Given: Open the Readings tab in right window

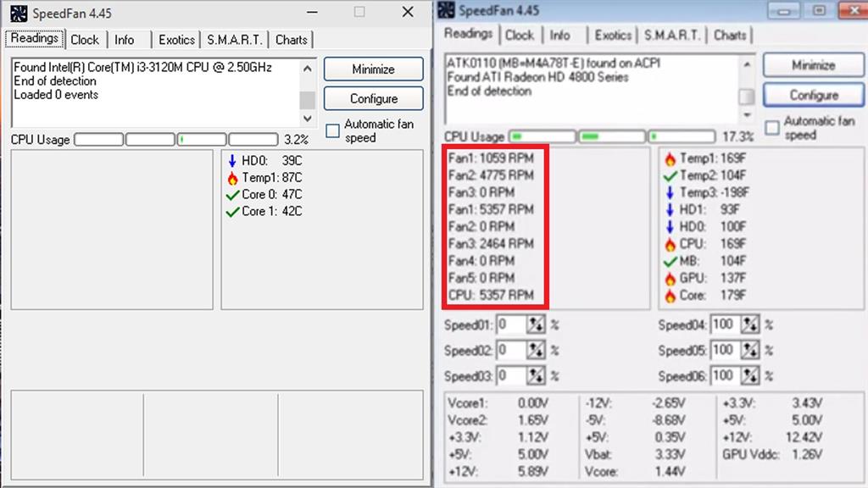Looking at the screenshot, I should 468,34.
